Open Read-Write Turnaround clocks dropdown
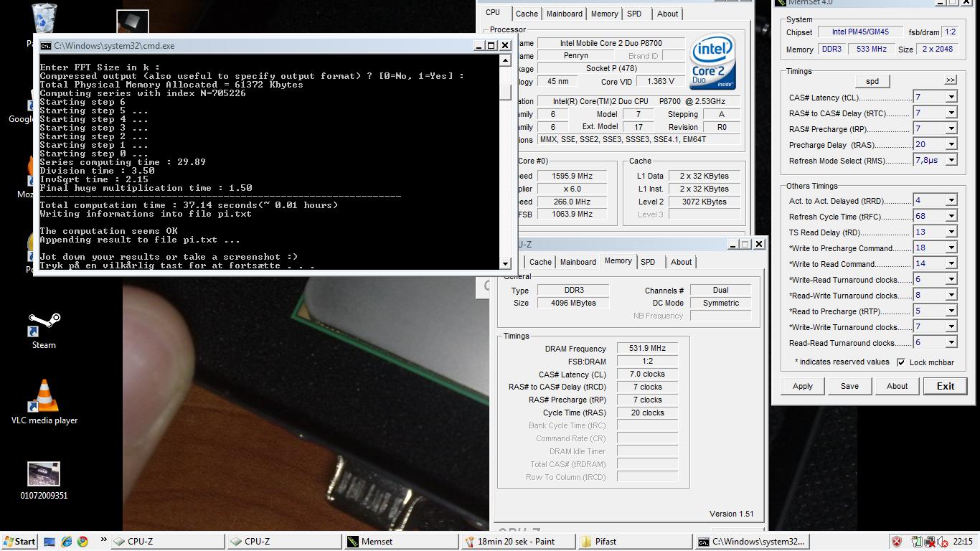980x551 pixels. point(951,295)
